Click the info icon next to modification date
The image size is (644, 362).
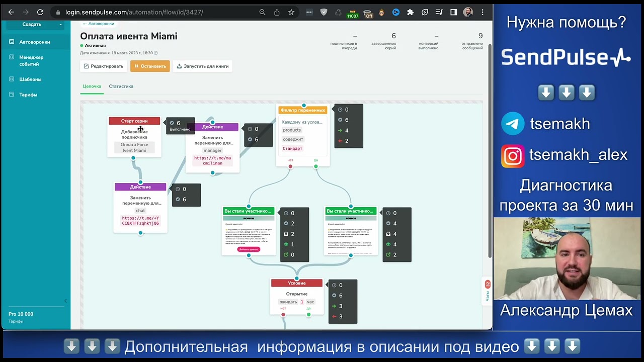coord(156,53)
